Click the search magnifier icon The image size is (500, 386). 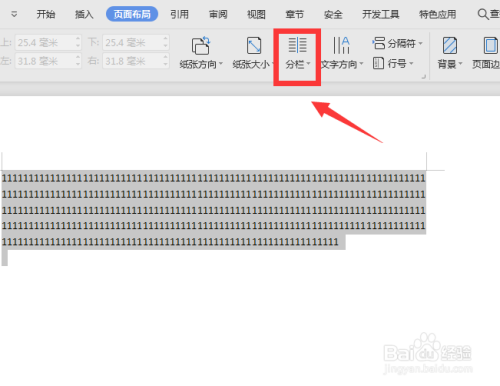click(483, 14)
